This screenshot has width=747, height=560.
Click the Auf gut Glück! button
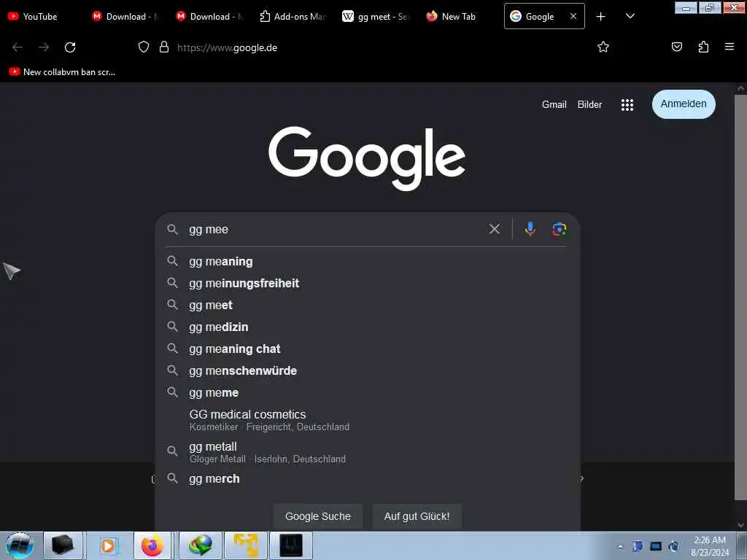[x=417, y=516]
